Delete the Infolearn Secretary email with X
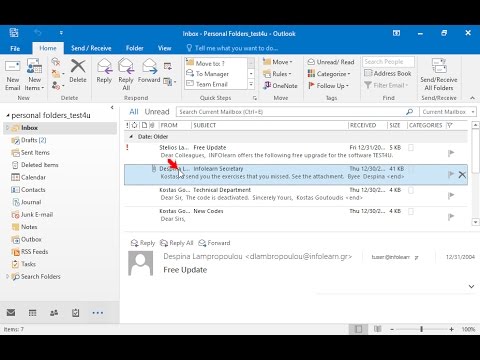480x360 pixels. [x=462, y=174]
